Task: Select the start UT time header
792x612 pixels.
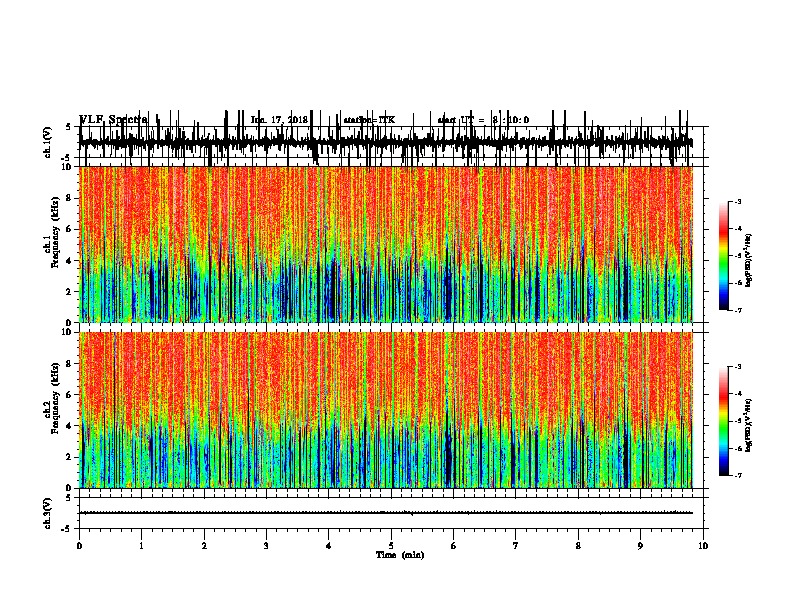Action: 483,120
